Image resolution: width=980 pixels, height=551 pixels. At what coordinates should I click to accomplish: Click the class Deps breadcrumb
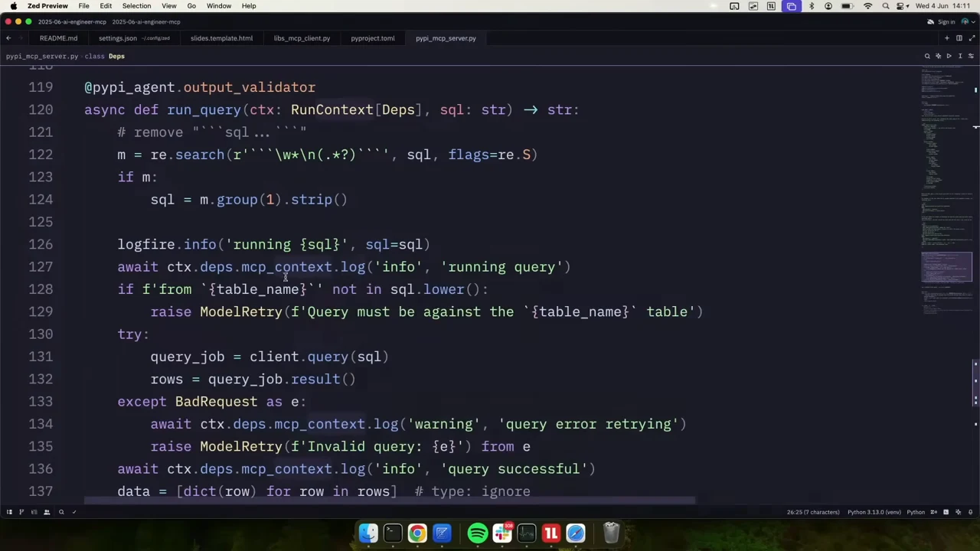click(x=104, y=56)
